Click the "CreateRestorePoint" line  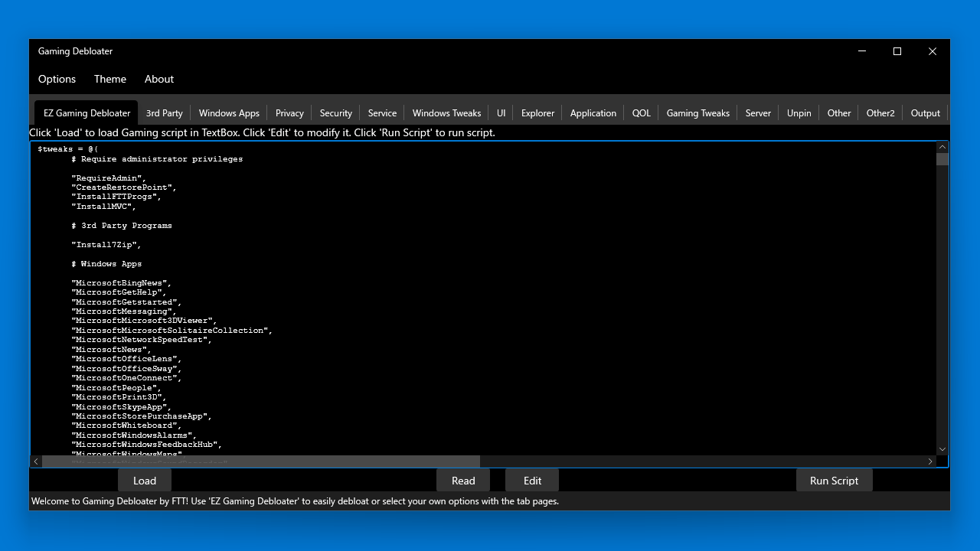[x=123, y=187]
